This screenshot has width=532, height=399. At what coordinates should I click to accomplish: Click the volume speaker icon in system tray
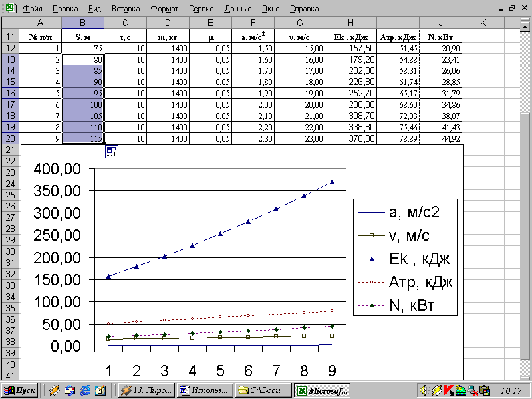423,390
